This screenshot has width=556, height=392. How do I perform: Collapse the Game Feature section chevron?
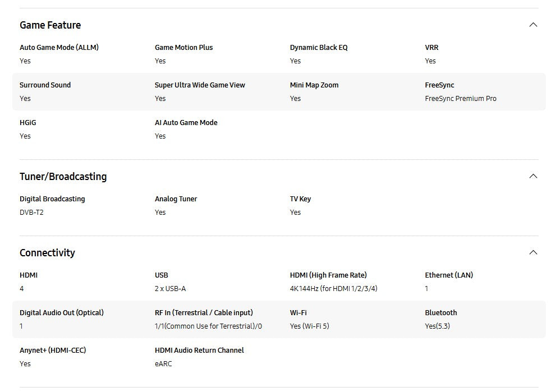[x=533, y=25]
